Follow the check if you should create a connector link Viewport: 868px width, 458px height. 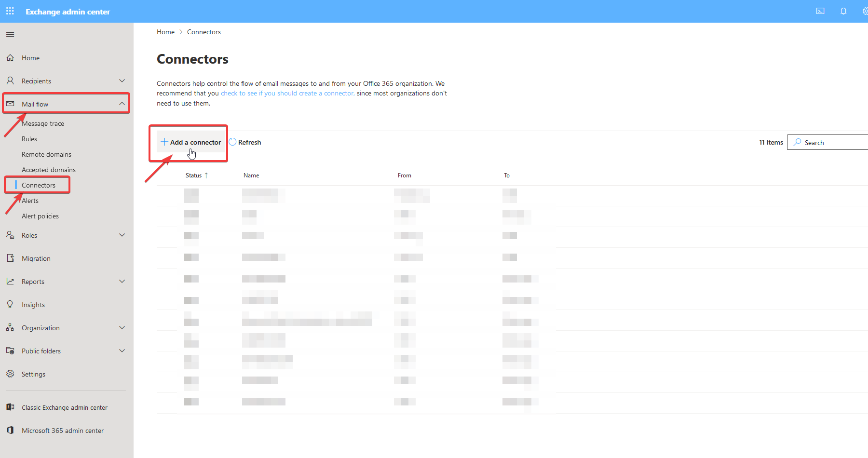pyautogui.click(x=287, y=93)
